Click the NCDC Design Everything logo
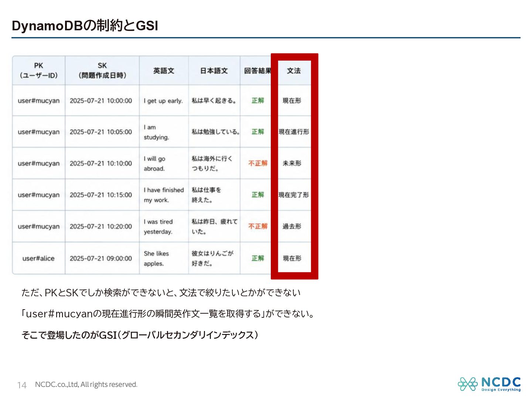Screen dimensions: 532x399 click(x=489, y=384)
